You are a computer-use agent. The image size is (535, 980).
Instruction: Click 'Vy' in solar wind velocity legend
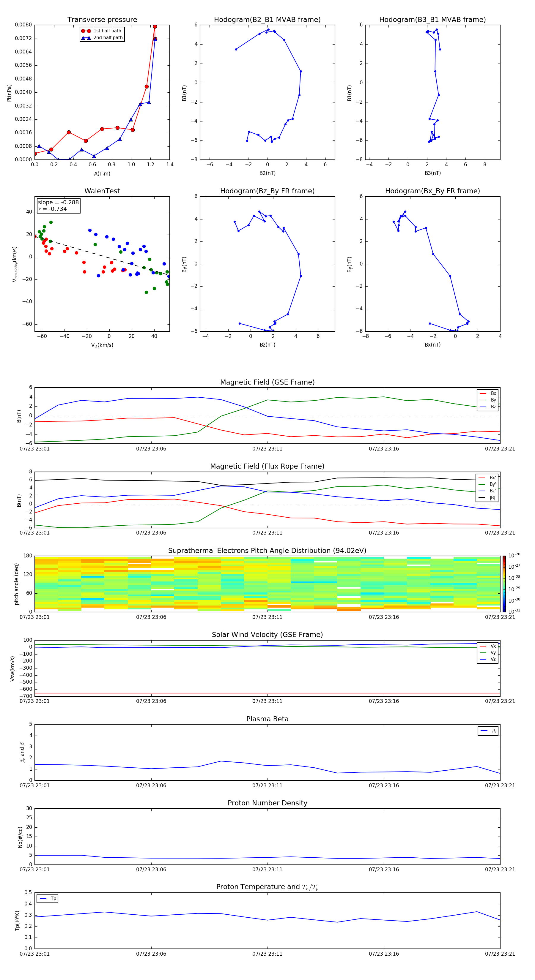coord(488,653)
